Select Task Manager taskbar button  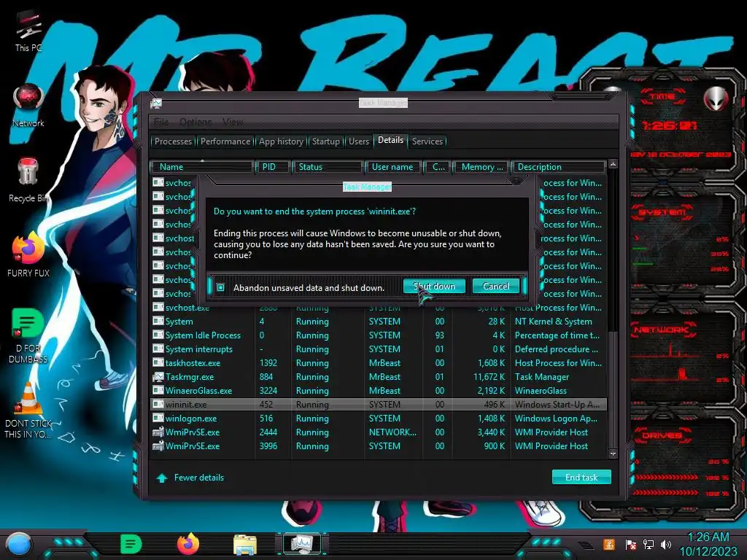pyautogui.click(x=301, y=544)
